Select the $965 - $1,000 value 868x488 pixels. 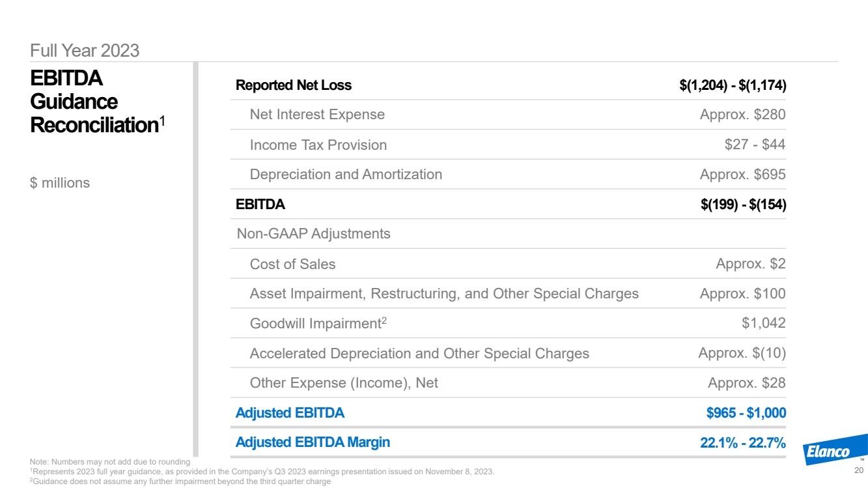[746, 412]
